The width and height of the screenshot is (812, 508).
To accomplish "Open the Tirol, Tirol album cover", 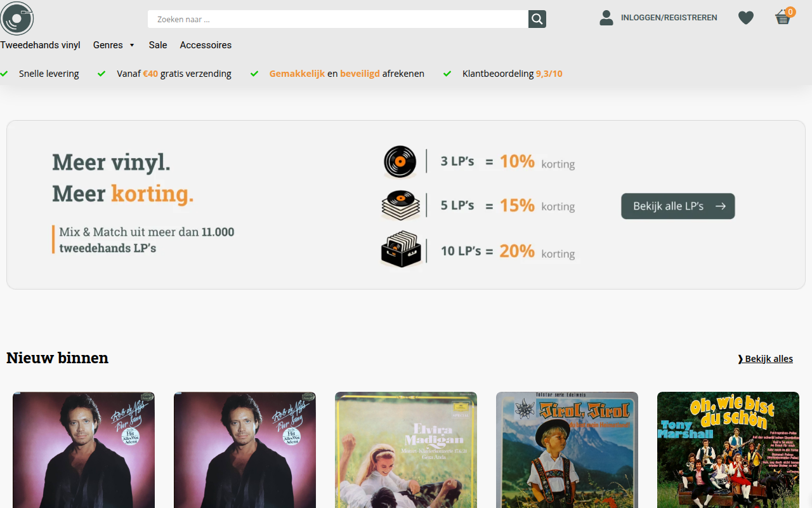I will click(x=567, y=450).
